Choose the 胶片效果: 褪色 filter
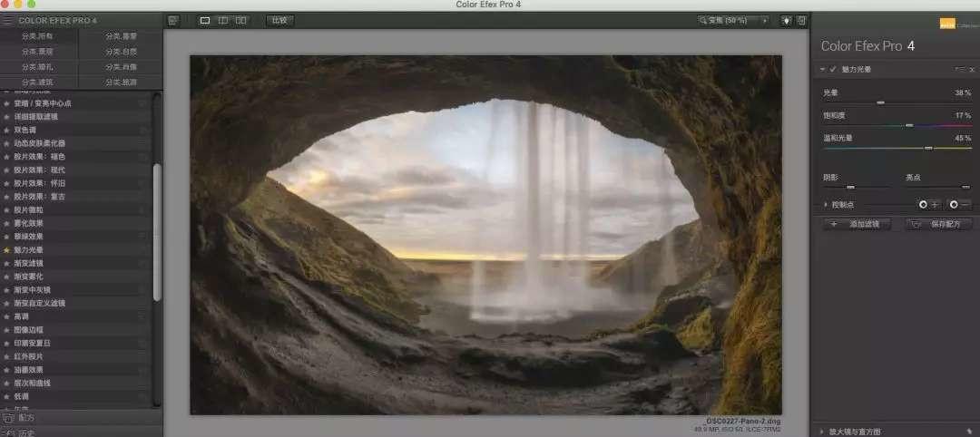This screenshot has height=437, width=980. (x=75, y=157)
